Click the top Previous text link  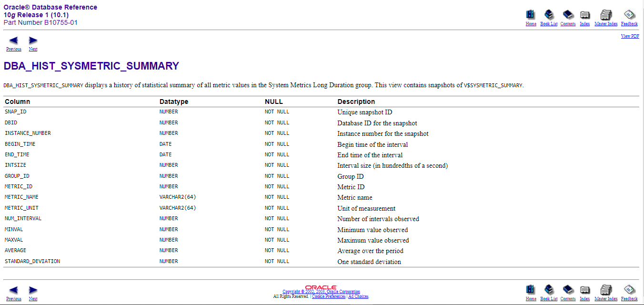(x=14, y=49)
